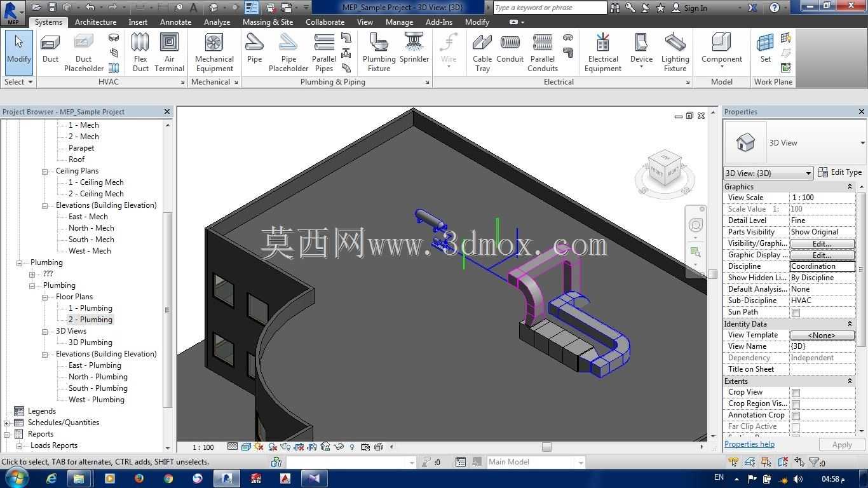Click the Set work plane tool
This screenshot has height=488, width=868.
(765, 49)
